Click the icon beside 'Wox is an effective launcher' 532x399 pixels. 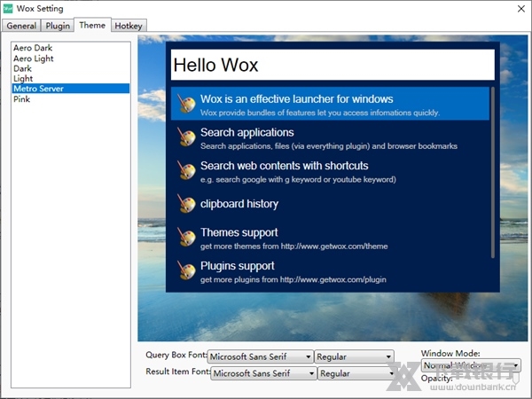(185, 104)
